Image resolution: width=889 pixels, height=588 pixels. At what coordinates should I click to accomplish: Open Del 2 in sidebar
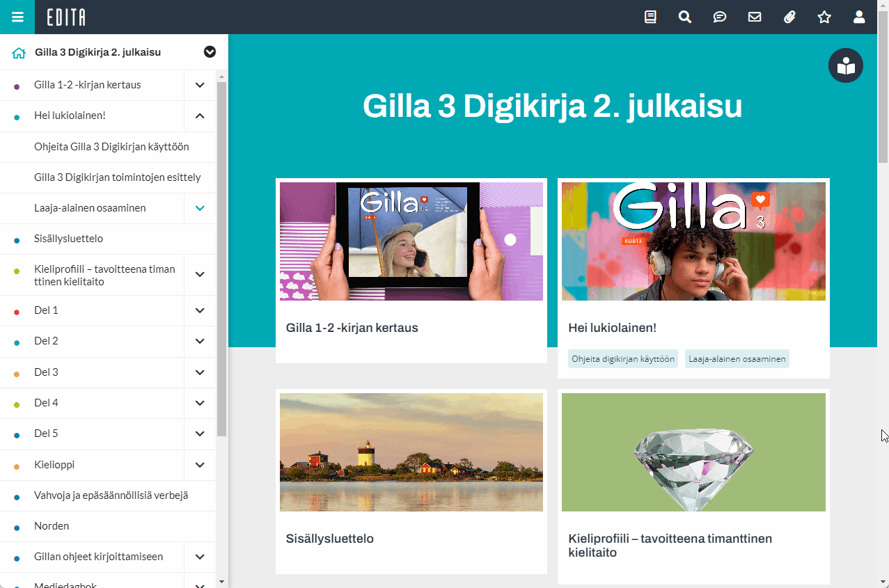[46, 341]
